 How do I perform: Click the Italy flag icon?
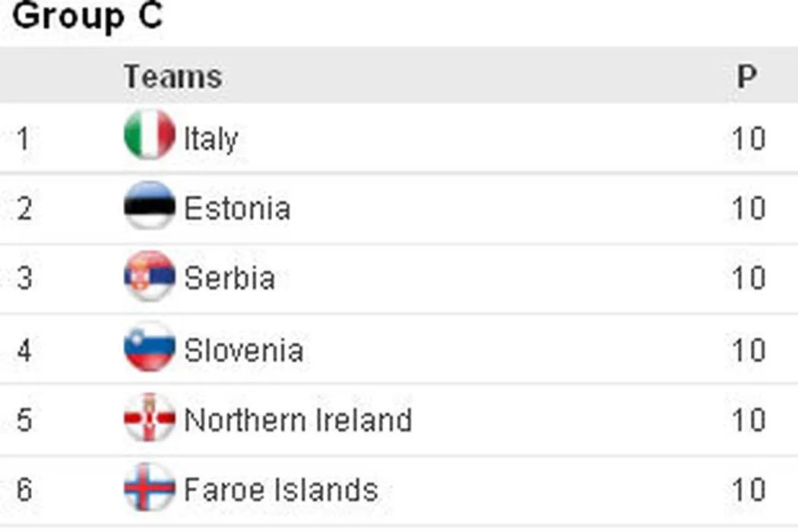149,135
